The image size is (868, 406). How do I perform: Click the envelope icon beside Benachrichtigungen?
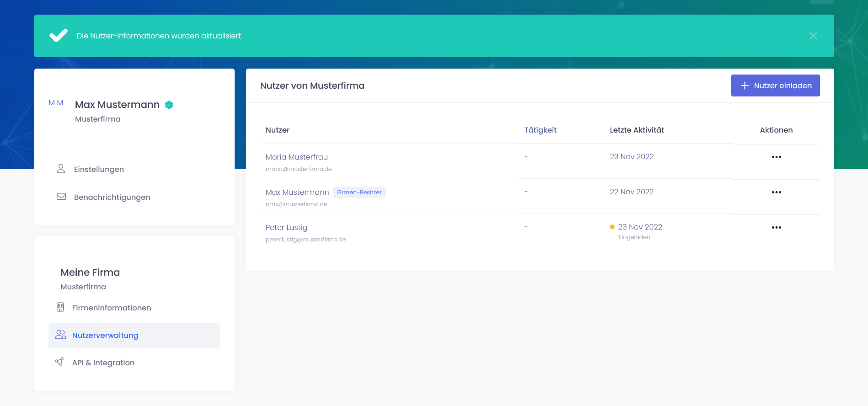(61, 197)
